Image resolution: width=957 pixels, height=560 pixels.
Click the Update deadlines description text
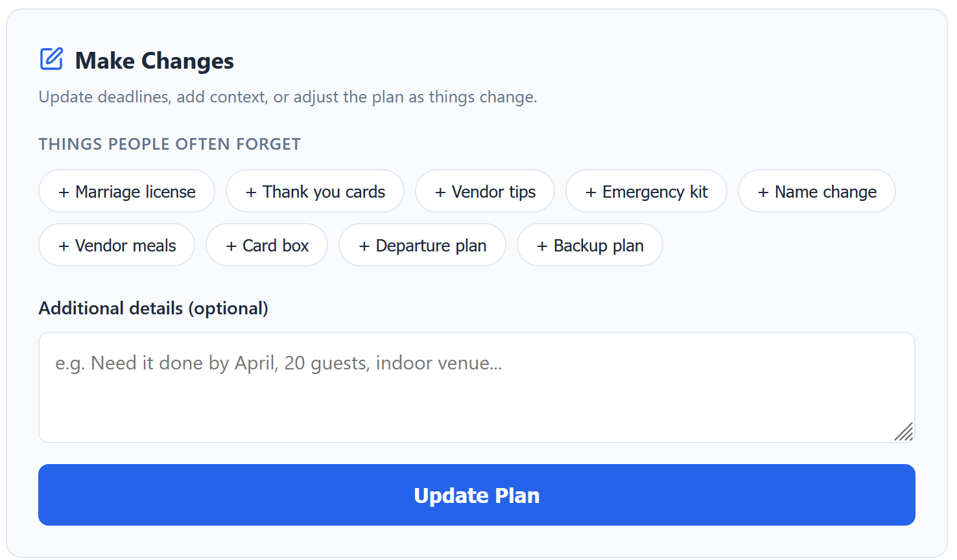tap(288, 97)
